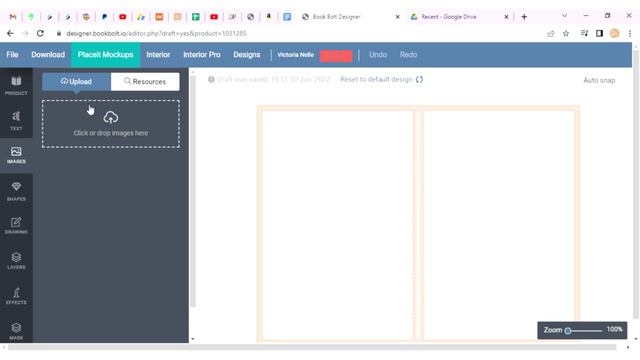Open the Amazon pinned tab
Viewport: 640px width, 360px height.
tap(269, 17)
